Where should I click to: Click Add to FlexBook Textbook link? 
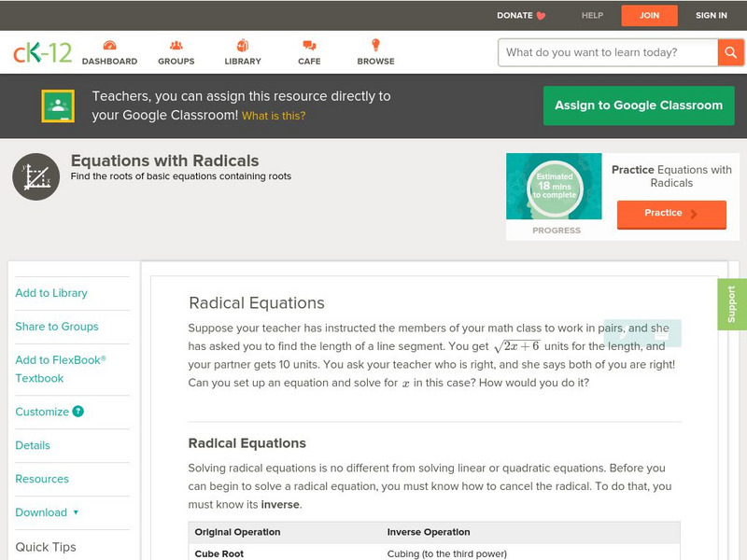61,369
